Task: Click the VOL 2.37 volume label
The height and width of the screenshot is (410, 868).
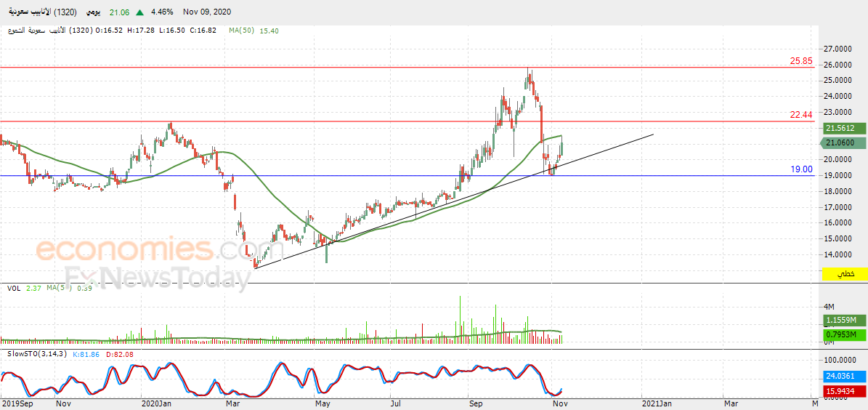Action: [x=25, y=288]
